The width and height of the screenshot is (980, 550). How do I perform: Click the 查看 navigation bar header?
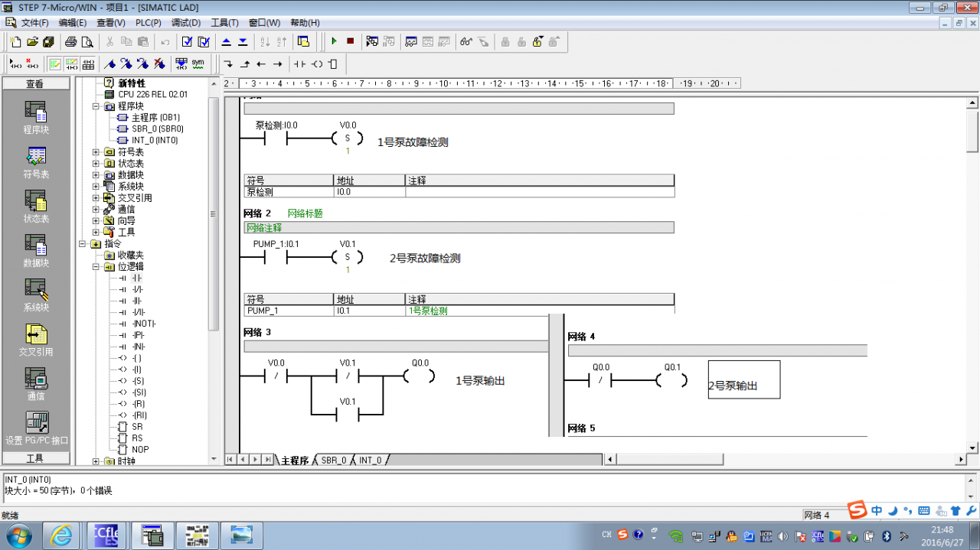click(x=36, y=83)
